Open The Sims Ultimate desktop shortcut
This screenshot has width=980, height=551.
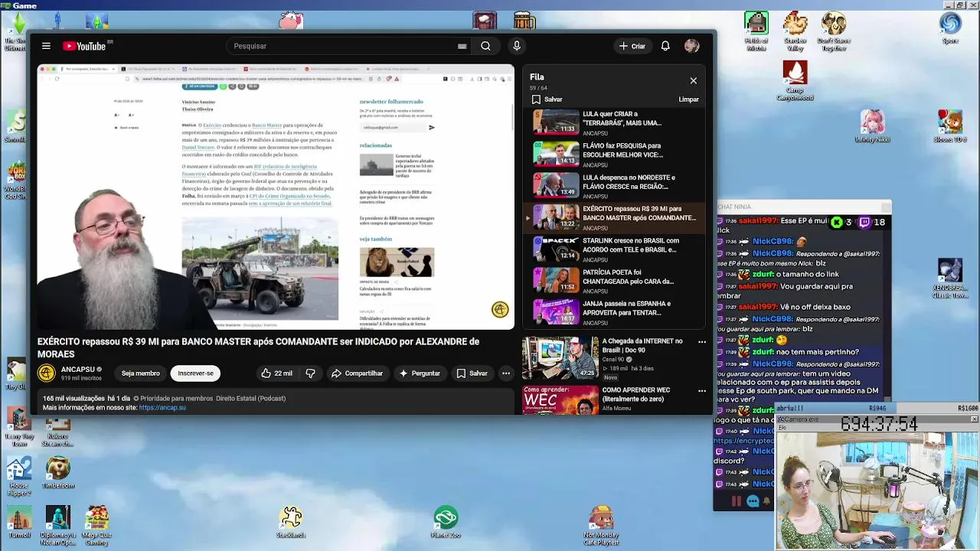click(x=15, y=32)
